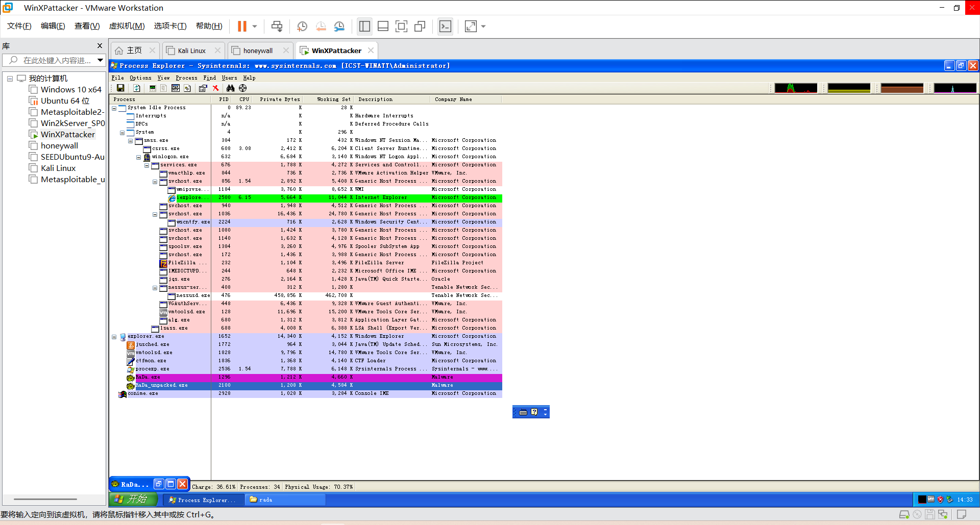Click the rada folder taskbar button

286,500
